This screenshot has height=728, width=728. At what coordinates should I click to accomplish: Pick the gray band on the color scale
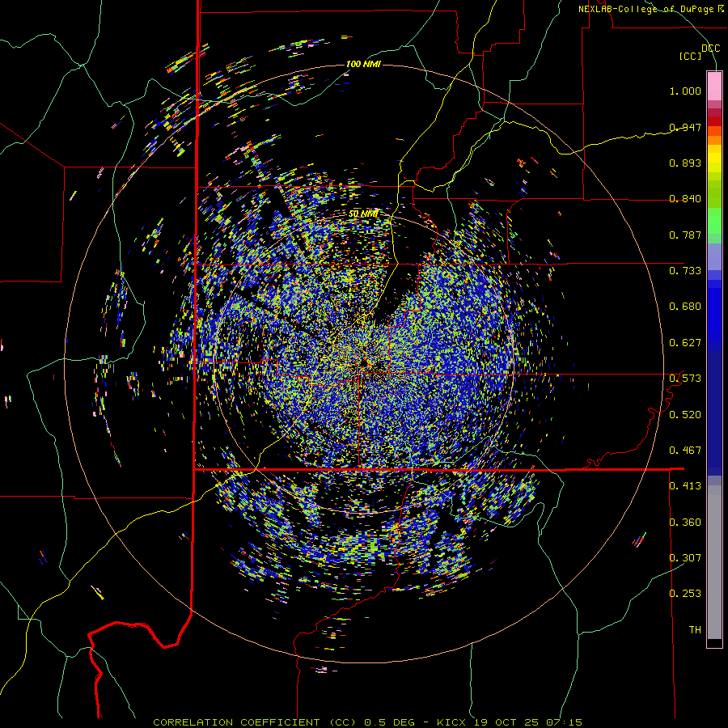coord(714,562)
